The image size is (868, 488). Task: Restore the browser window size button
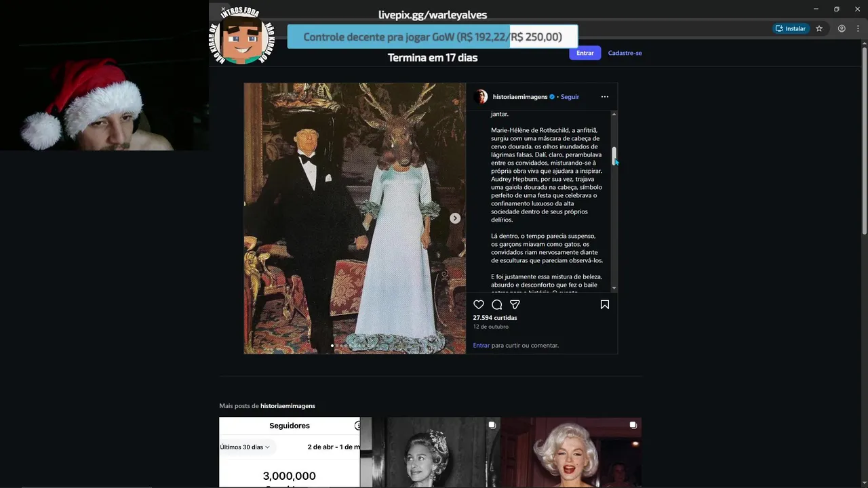[x=837, y=9]
